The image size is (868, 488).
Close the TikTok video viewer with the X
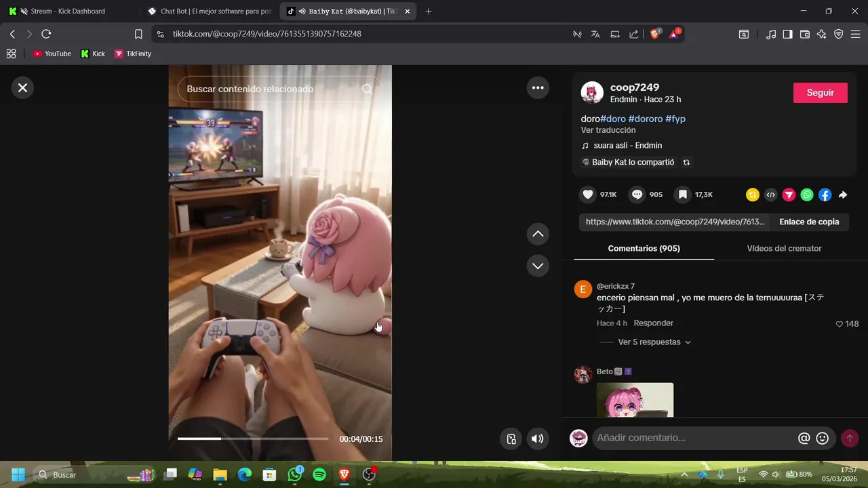point(22,87)
